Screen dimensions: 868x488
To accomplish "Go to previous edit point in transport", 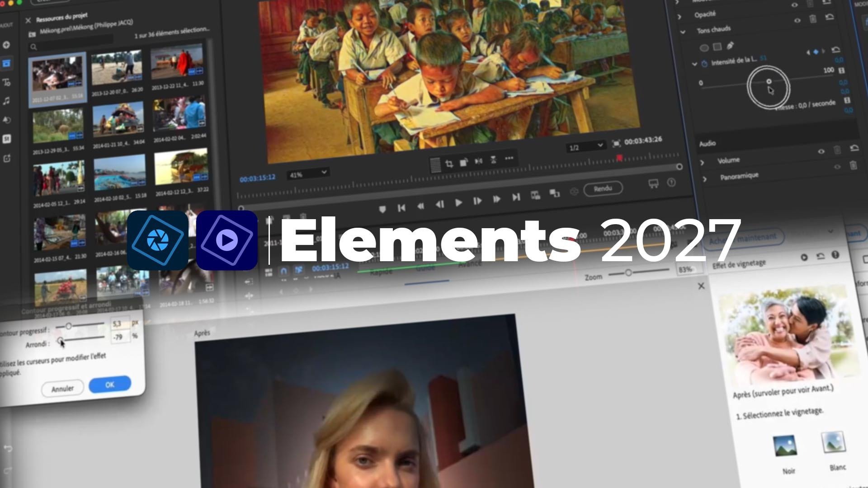I will [401, 207].
